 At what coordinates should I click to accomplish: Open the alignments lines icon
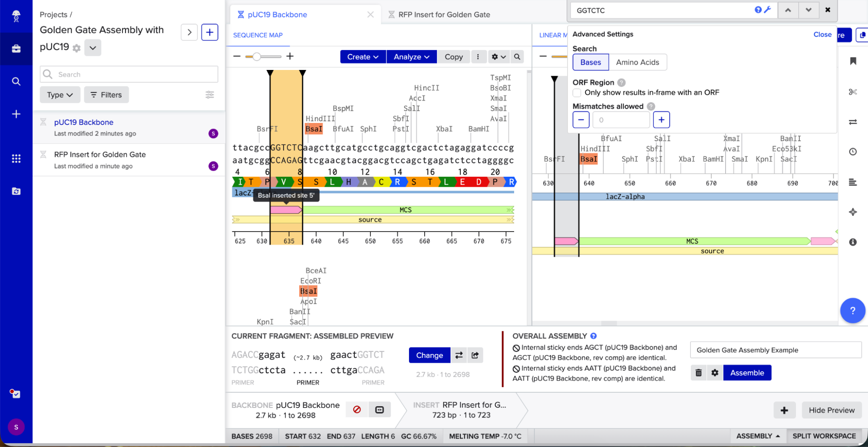coord(853,182)
